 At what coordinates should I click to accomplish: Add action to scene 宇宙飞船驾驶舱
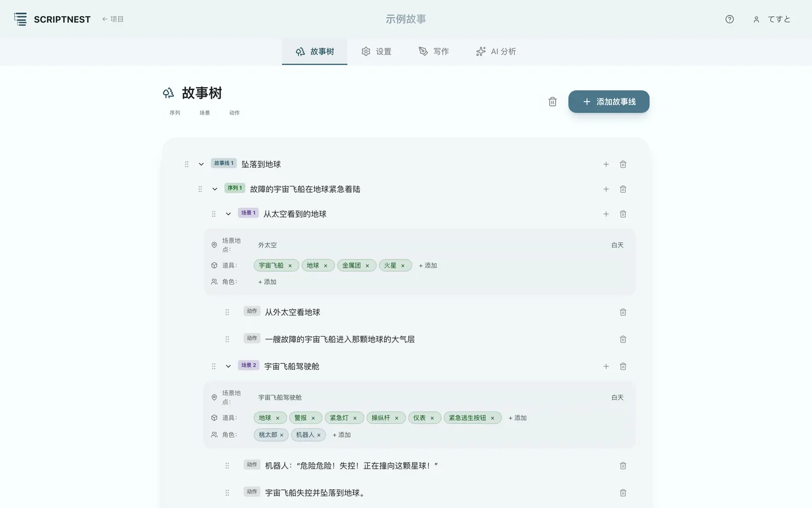pyautogui.click(x=606, y=366)
